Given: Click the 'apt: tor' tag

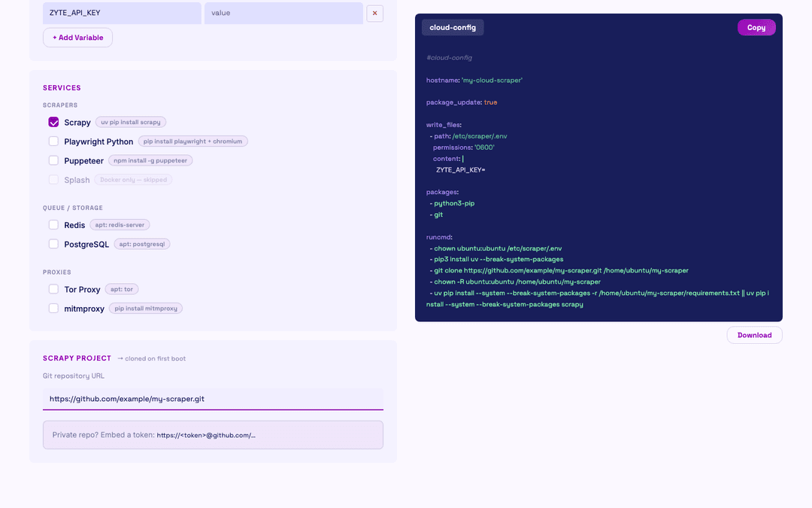Looking at the screenshot, I should pos(122,289).
